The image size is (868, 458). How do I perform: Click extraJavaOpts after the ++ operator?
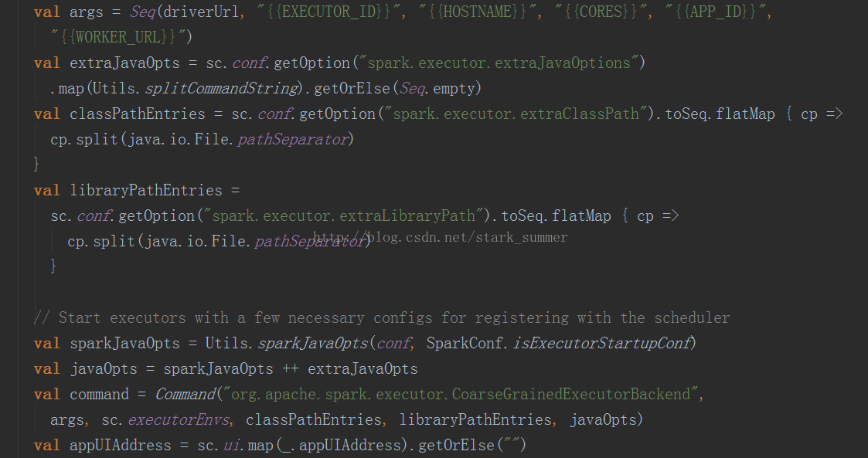(x=363, y=368)
